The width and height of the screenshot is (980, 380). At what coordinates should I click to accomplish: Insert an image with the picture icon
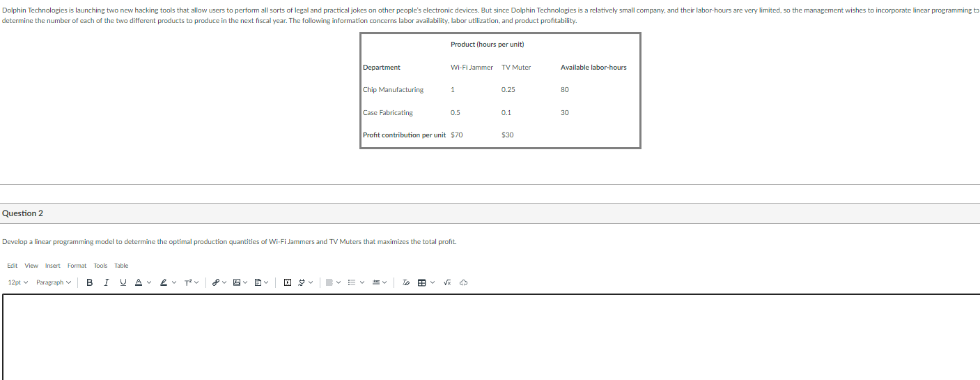click(x=238, y=282)
